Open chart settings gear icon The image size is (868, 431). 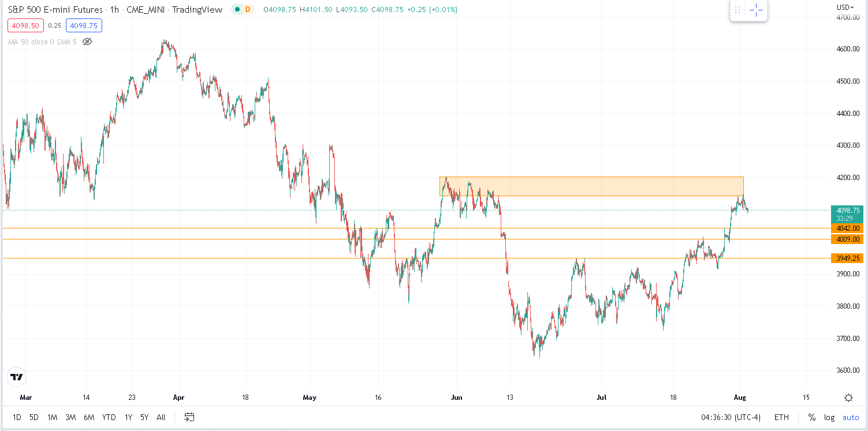coord(848,398)
